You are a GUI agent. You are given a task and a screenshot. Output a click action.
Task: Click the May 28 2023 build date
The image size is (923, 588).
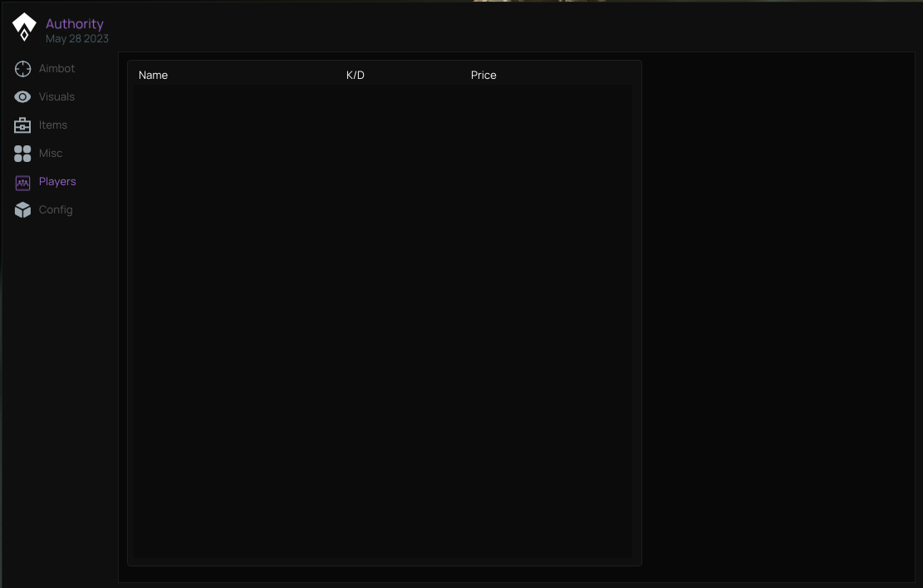(x=77, y=39)
